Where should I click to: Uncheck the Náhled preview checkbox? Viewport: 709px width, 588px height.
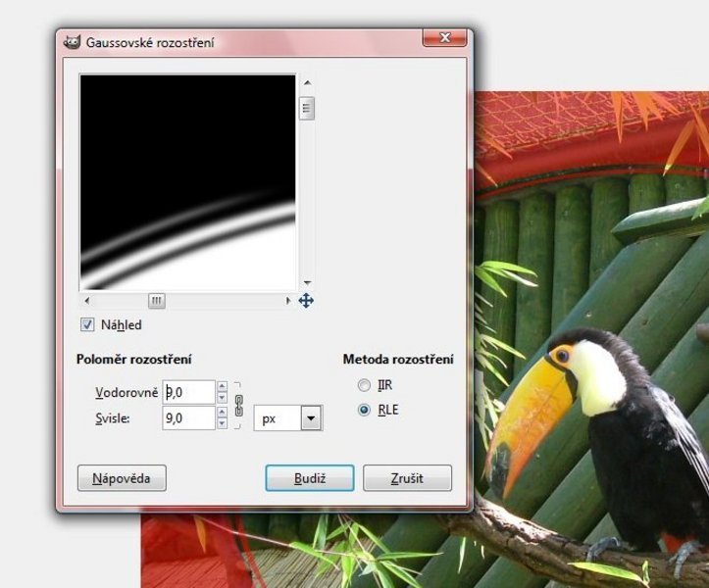tap(87, 324)
